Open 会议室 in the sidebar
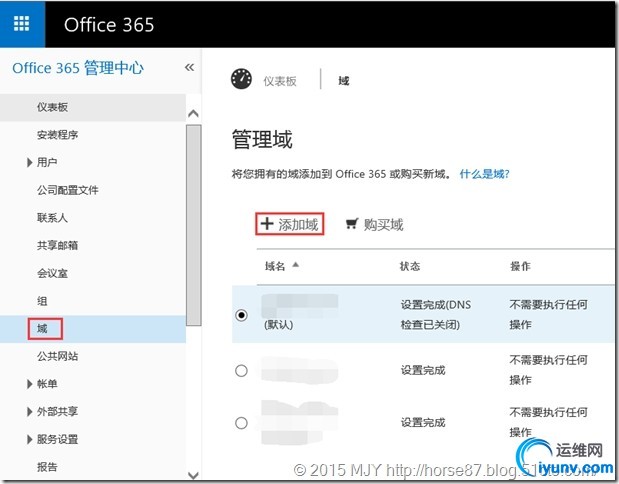This screenshot has width=619, height=484. [x=53, y=273]
